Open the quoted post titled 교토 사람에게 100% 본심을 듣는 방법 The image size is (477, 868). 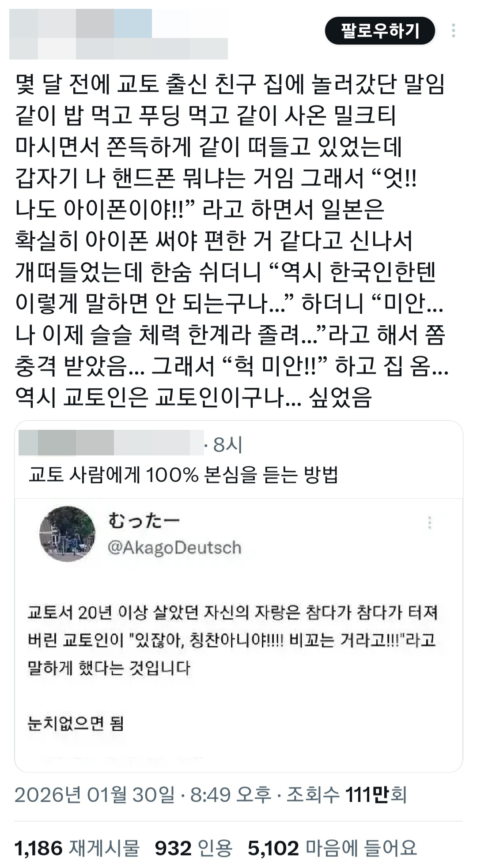[x=183, y=475]
